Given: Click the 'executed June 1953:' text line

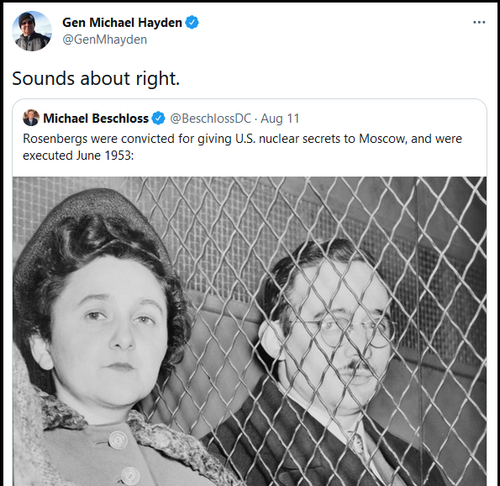Looking at the screenshot, I should point(78,156).
